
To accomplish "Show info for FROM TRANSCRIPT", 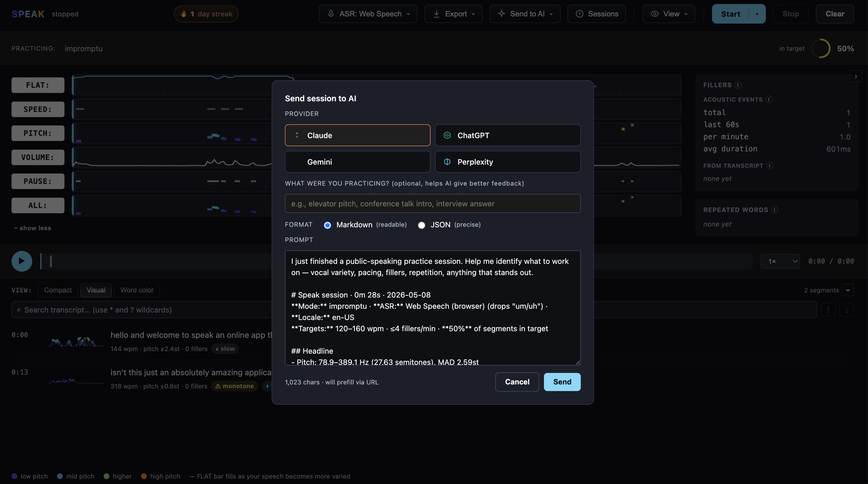I will coord(770,165).
